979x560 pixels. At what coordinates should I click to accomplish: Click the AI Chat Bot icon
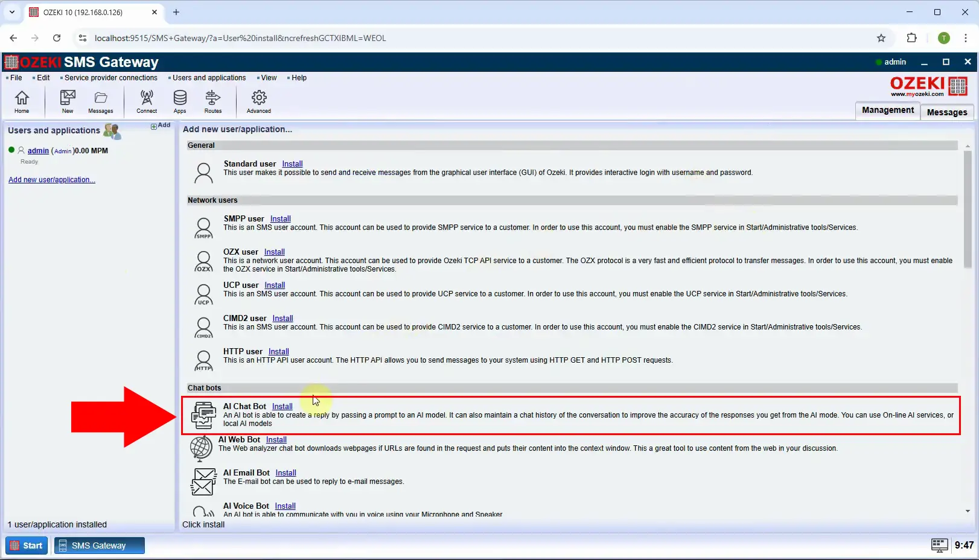[203, 415]
